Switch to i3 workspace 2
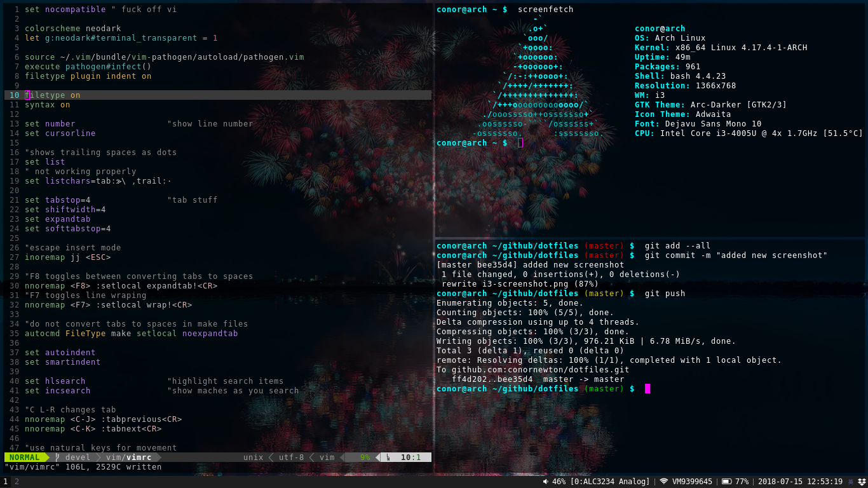The width and height of the screenshot is (868, 488). 17,482
